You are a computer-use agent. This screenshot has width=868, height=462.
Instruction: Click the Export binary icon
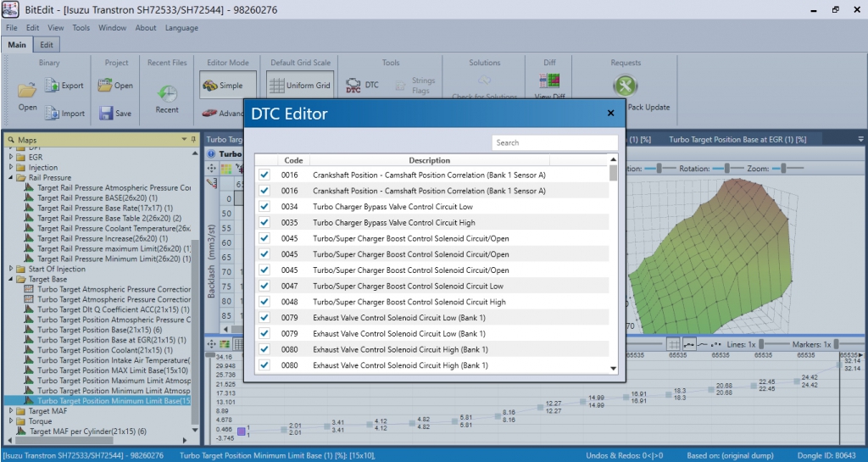(x=52, y=85)
